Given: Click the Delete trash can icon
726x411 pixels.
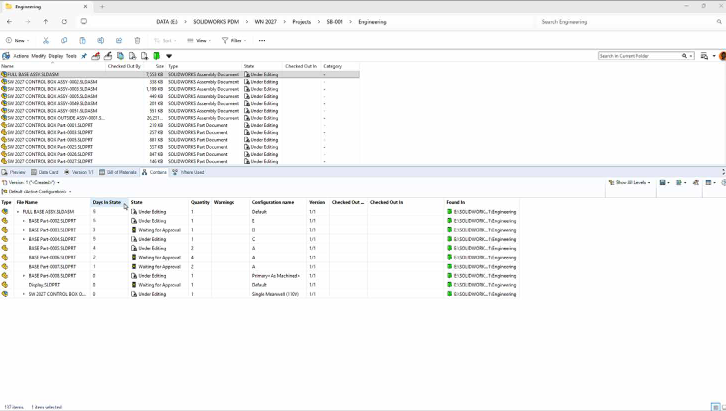Looking at the screenshot, I should coord(137,41).
